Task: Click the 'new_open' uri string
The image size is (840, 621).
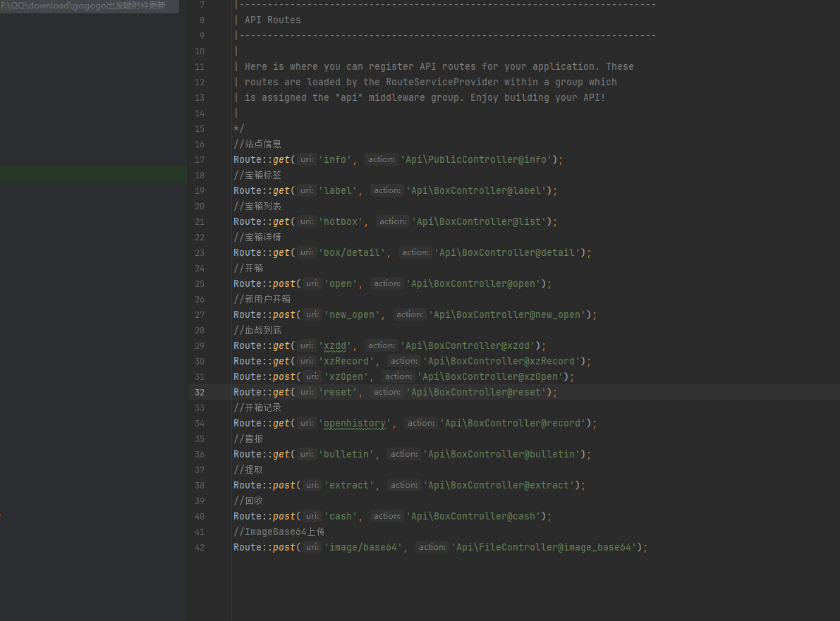Action: 352,315
